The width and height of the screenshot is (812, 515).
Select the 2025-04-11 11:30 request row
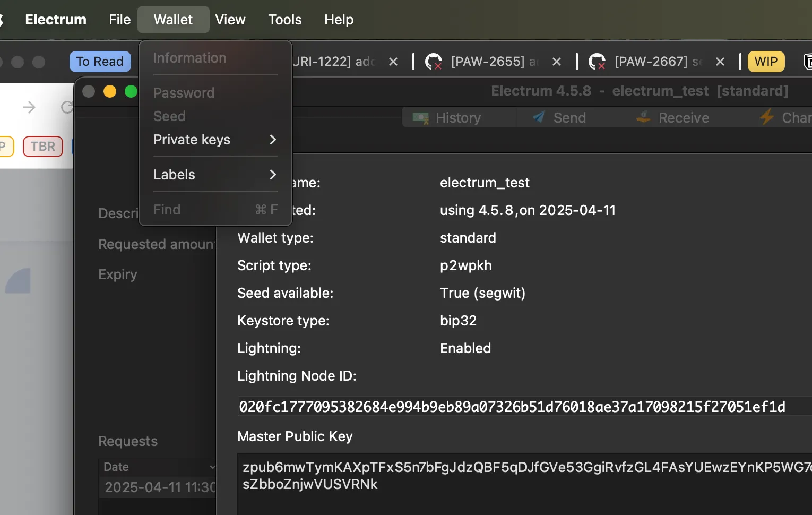(x=158, y=487)
